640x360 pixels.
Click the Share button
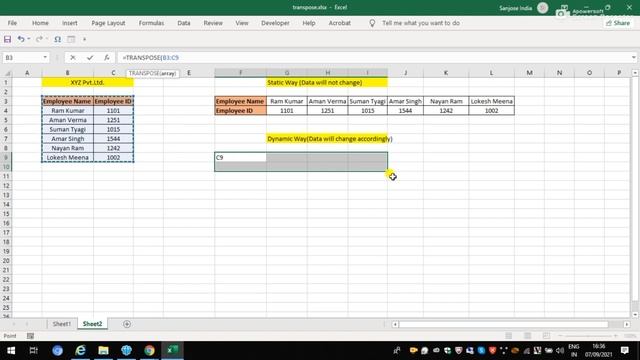coord(618,23)
